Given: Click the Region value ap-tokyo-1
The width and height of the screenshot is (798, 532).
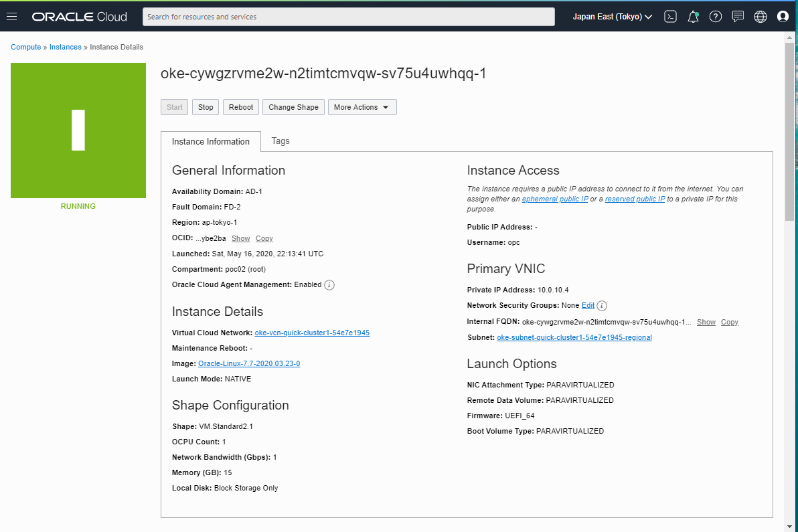Looking at the screenshot, I should [x=220, y=223].
